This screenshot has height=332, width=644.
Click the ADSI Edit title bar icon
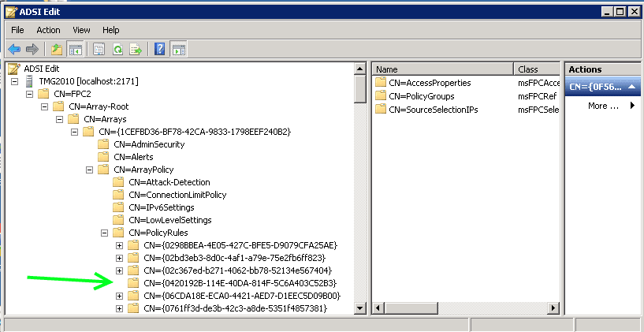11,12
